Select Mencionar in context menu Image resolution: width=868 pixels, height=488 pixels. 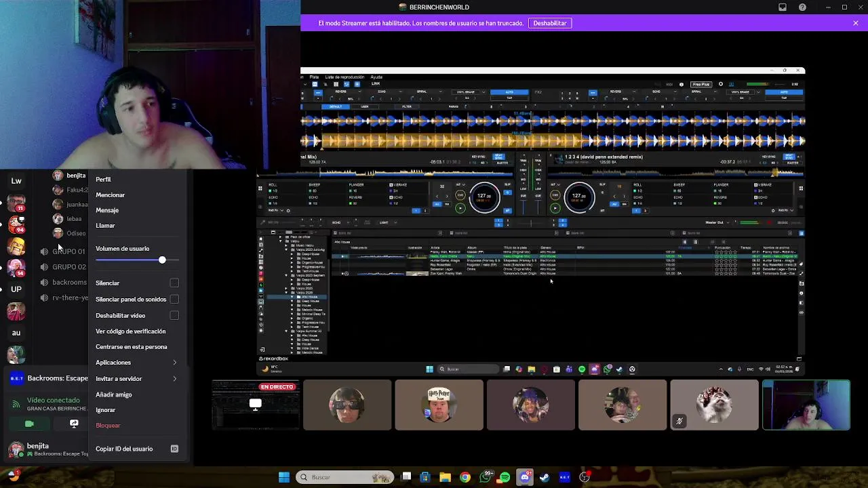pyautogui.click(x=136, y=195)
